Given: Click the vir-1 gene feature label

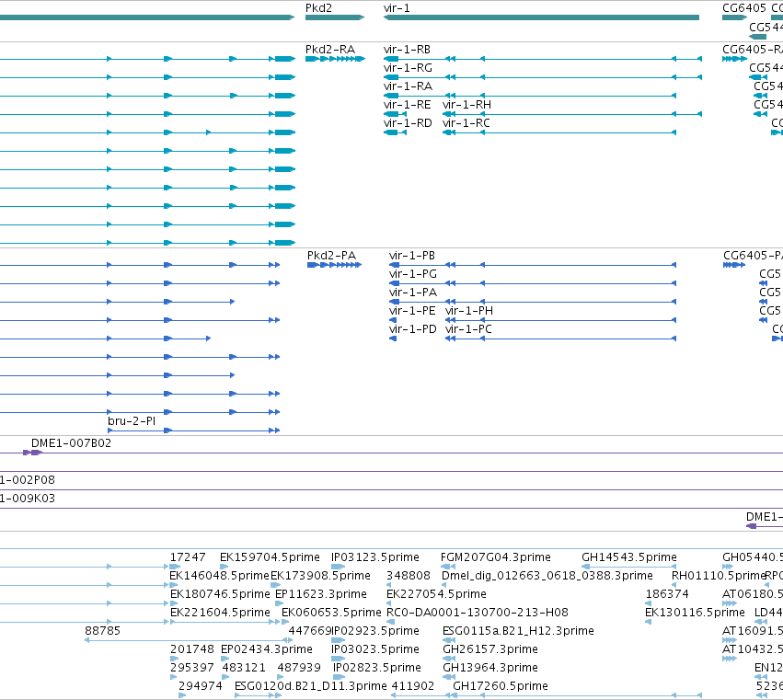Looking at the screenshot, I should click(397, 8).
